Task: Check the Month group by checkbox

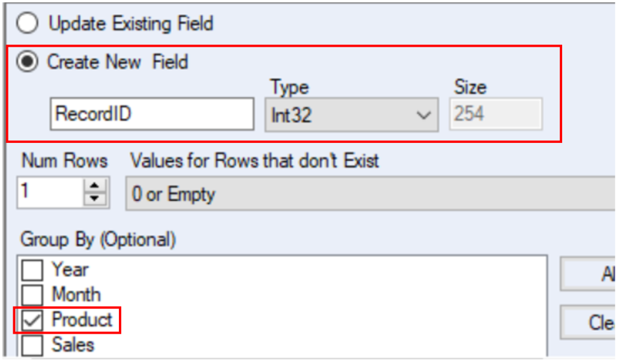Action: [32, 295]
